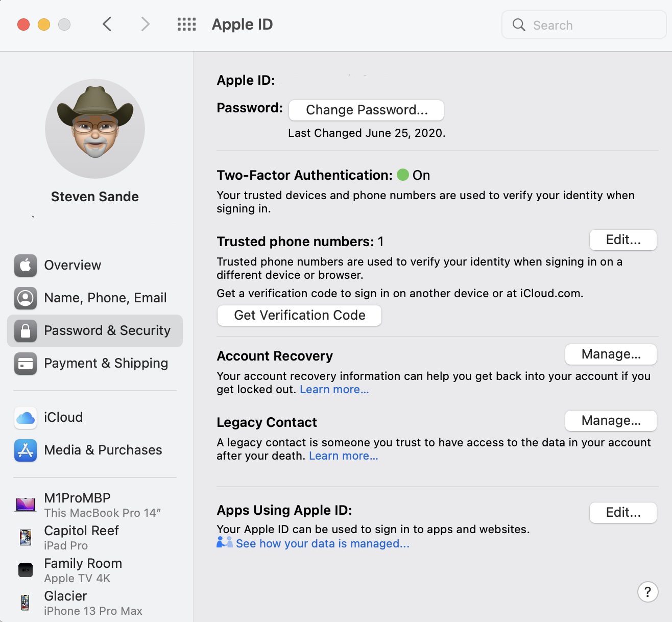
Task: Open iCloud settings from sidebar
Action: point(63,418)
